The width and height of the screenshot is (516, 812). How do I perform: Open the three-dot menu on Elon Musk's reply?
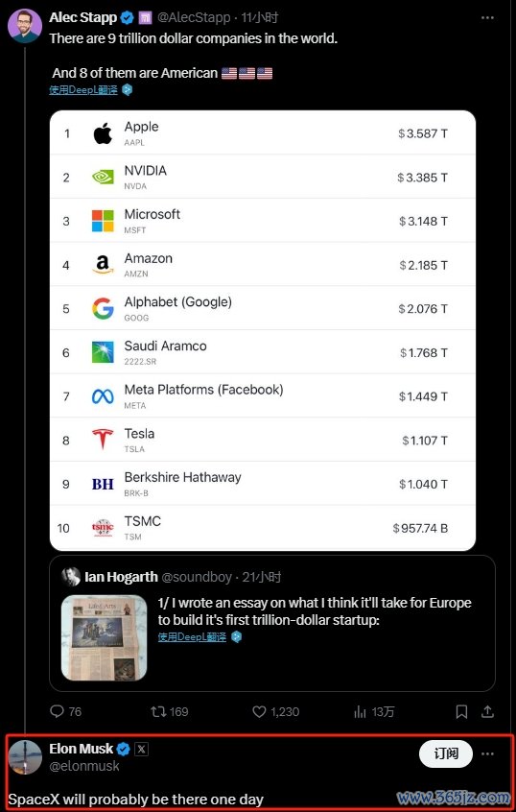click(487, 753)
